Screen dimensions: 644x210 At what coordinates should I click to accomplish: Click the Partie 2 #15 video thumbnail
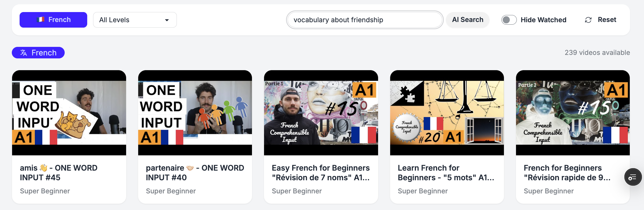[572, 112]
